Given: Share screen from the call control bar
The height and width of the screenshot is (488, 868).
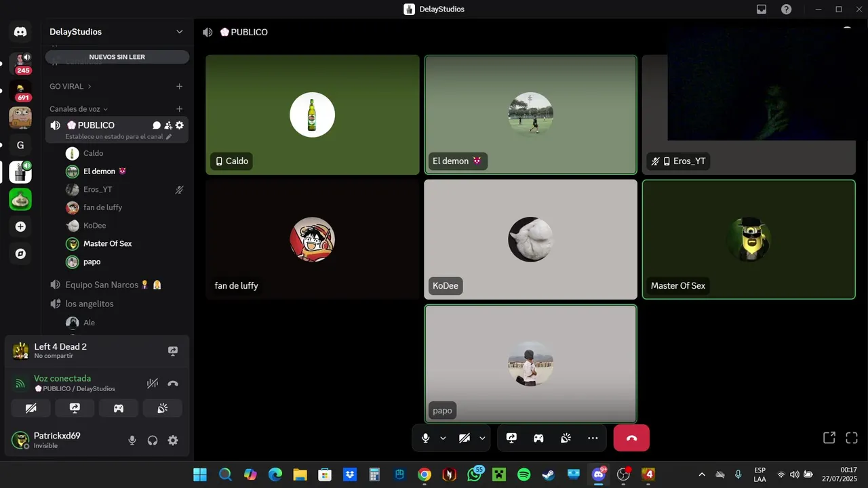Looking at the screenshot, I should (511, 438).
